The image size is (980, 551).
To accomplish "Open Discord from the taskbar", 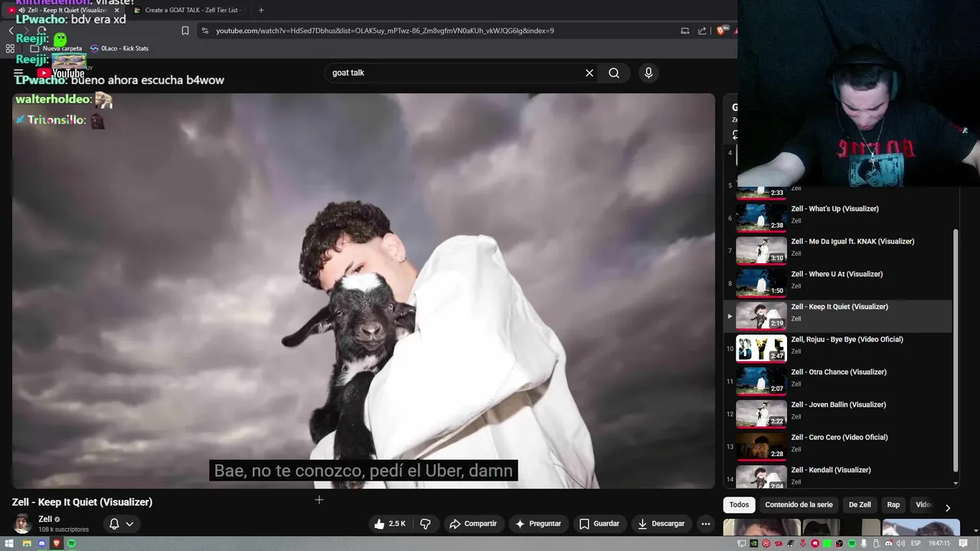I will click(x=41, y=543).
